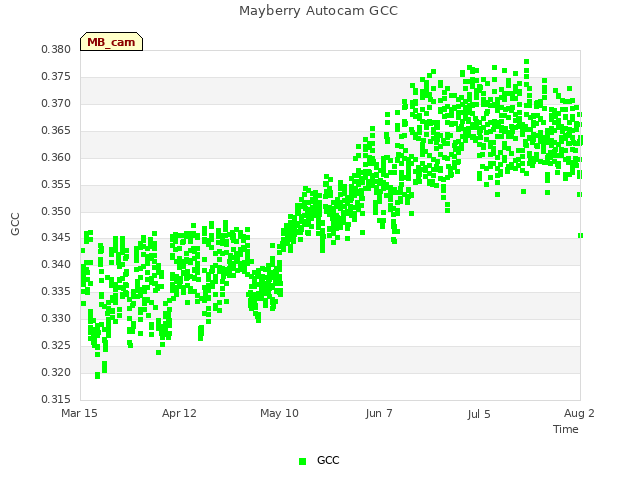Click the 0.365 y-axis value
This screenshot has width=640, height=480.
pos(56,130)
